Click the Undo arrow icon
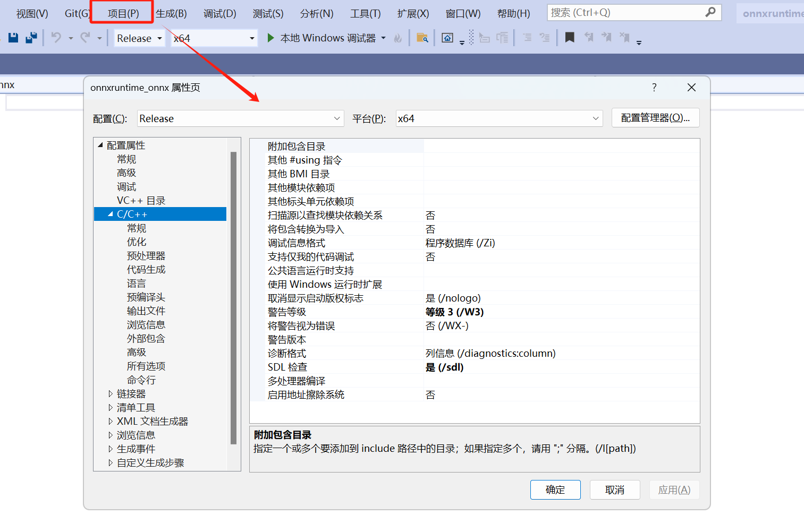Image resolution: width=804 pixels, height=532 pixels. (x=56, y=38)
